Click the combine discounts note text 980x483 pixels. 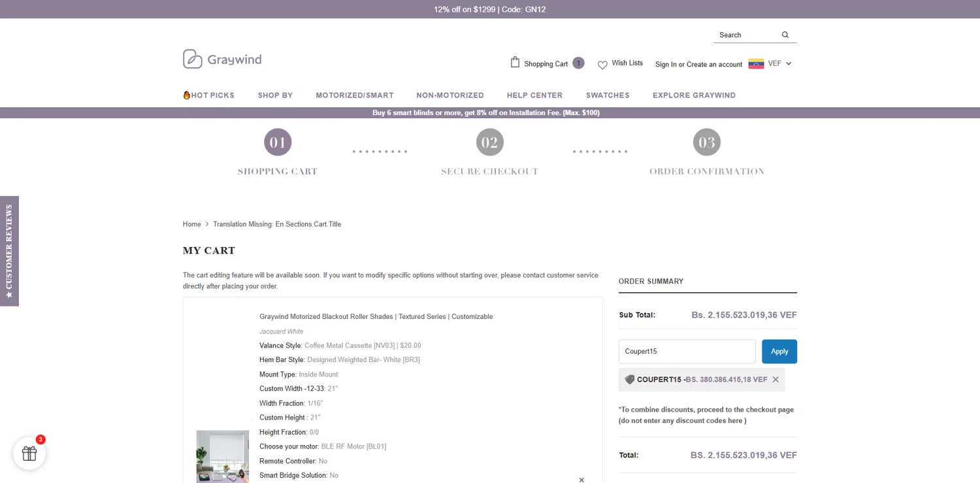coord(706,415)
